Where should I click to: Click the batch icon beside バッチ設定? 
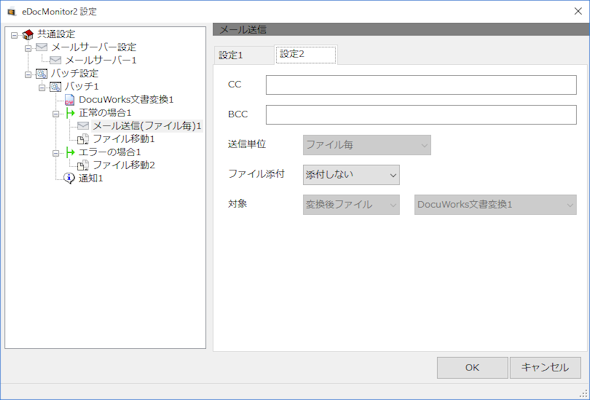(x=41, y=73)
